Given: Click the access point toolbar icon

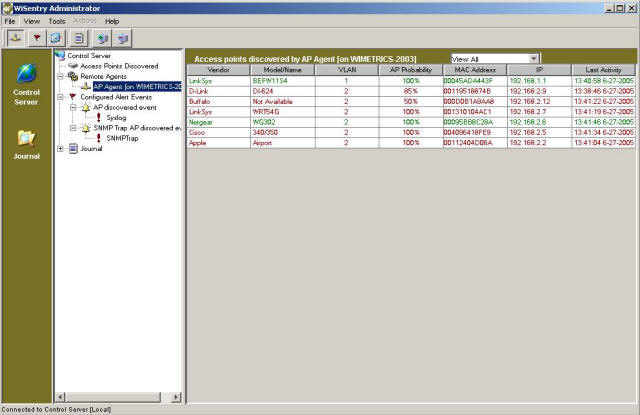Looking at the screenshot, I should pyautogui.click(x=16, y=38).
